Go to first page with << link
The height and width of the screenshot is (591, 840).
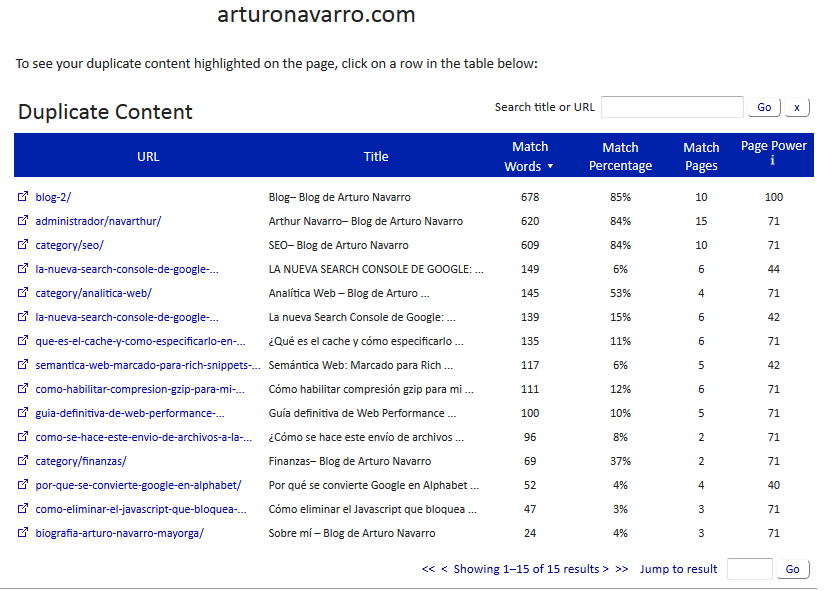click(428, 569)
